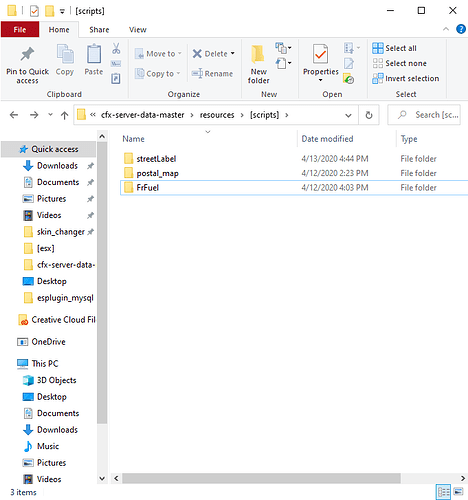This screenshot has width=468, height=500.
Task: Collapse the ribbon with chevron
Action: point(446,29)
